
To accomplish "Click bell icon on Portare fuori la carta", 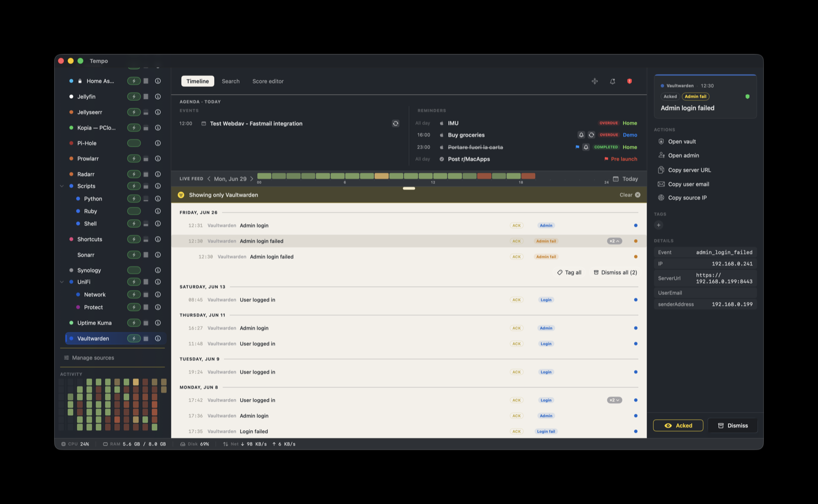I will tap(586, 147).
